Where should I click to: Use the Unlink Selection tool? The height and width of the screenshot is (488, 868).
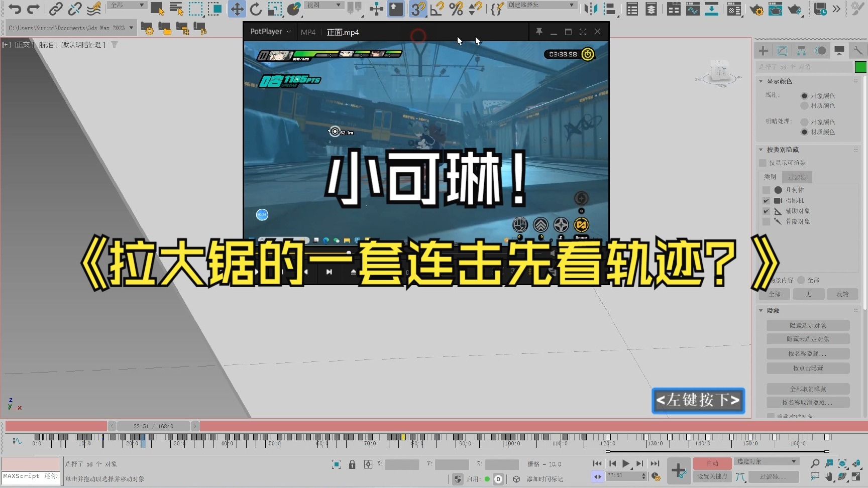(75, 9)
